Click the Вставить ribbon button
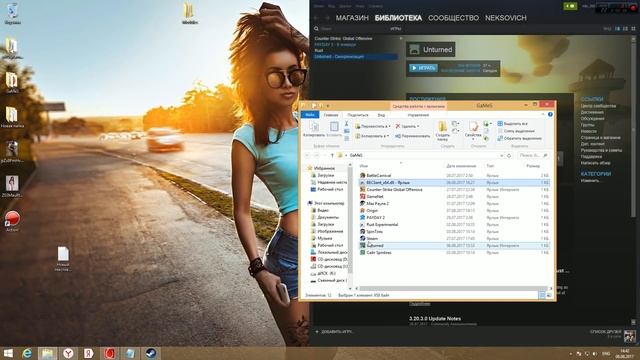Screen dimensions: 640x360 tap(334, 129)
